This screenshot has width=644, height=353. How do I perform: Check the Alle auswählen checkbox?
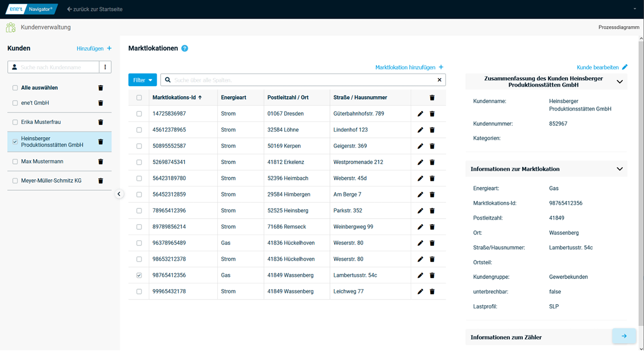pos(15,88)
